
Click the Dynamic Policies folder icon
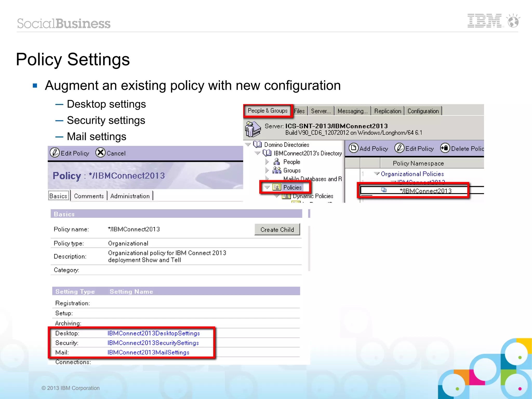[x=286, y=196]
